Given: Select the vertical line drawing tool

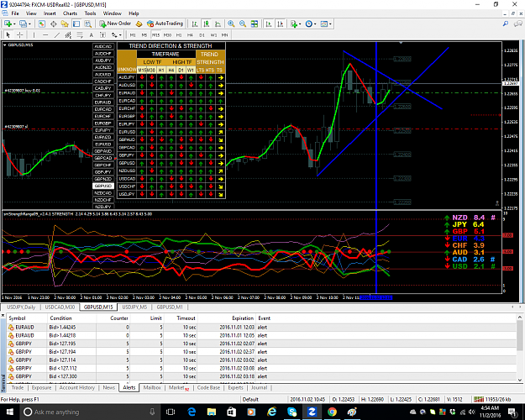Looking at the screenshot, I should [34, 34].
